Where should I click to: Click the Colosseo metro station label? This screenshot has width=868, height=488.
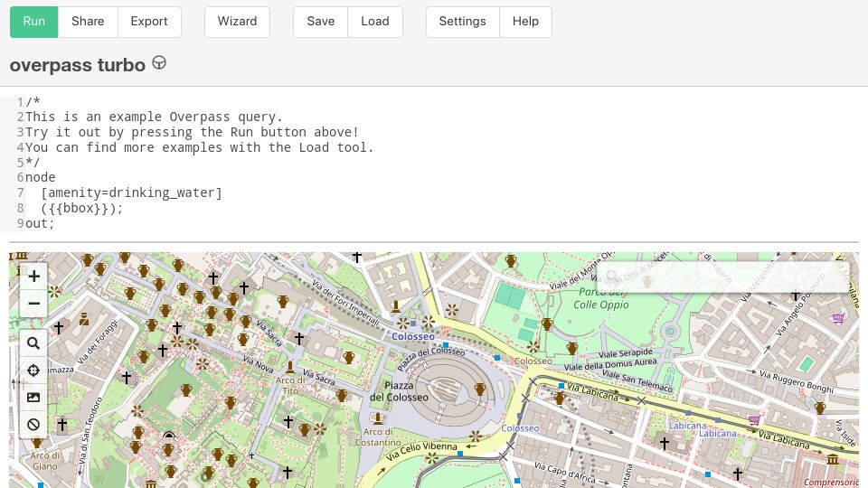click(x=413, y=336)
